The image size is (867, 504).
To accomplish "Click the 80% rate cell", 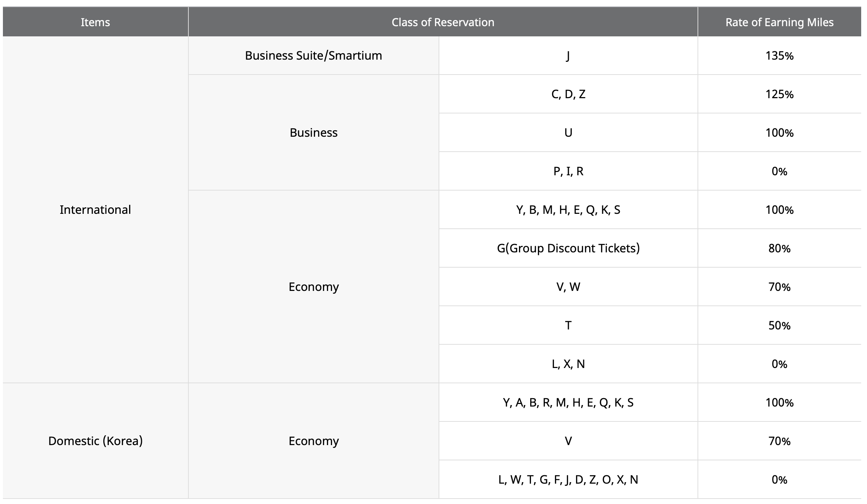I will click(x=779, y=248).
